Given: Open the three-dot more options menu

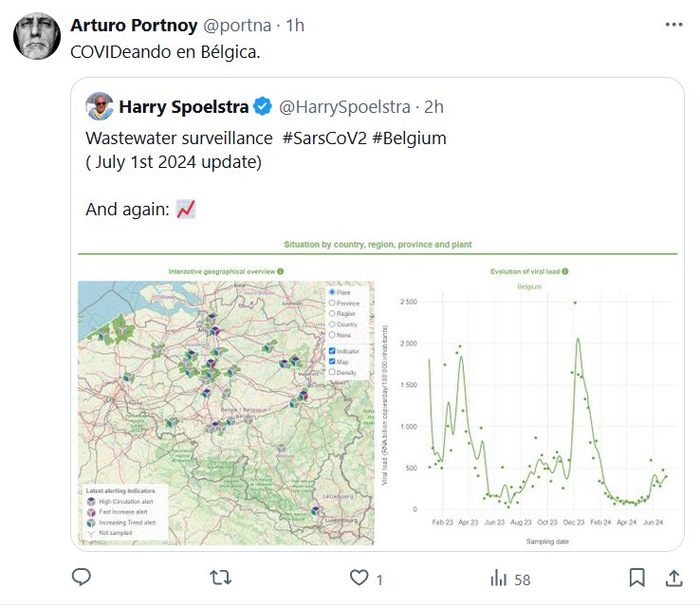Looking at the screenshot, I should [673, 24].
